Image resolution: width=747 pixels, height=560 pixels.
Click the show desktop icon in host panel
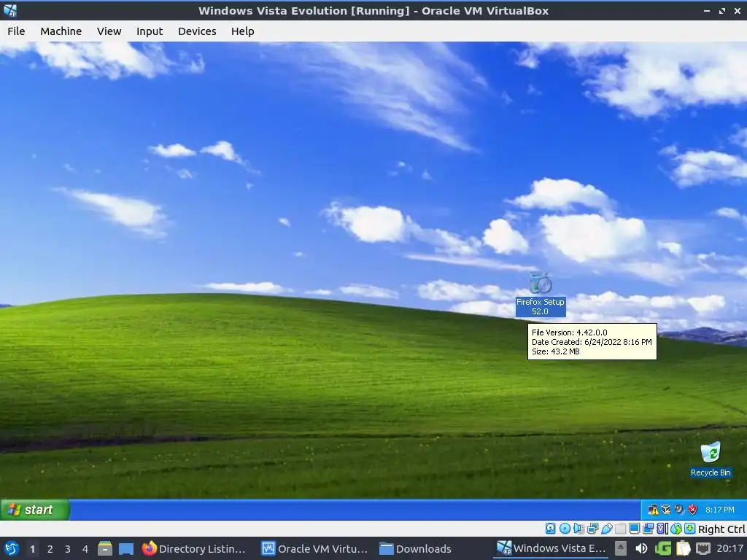(126, 548)
